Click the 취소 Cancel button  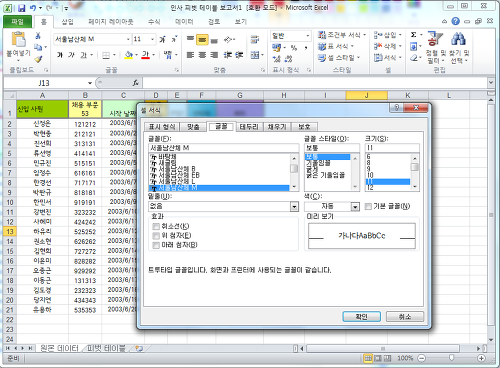click(x=405, y=316)
